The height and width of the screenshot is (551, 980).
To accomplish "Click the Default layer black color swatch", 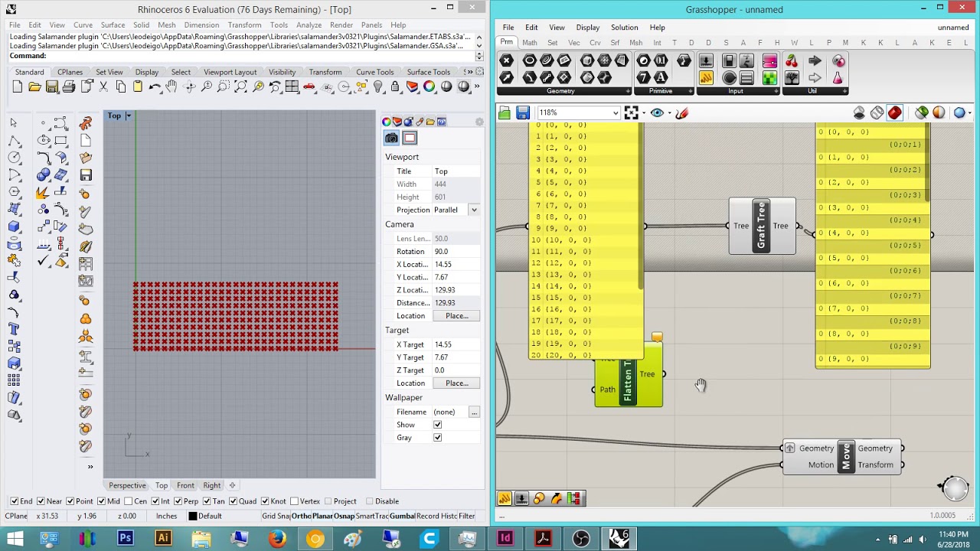I will [193, 517].
